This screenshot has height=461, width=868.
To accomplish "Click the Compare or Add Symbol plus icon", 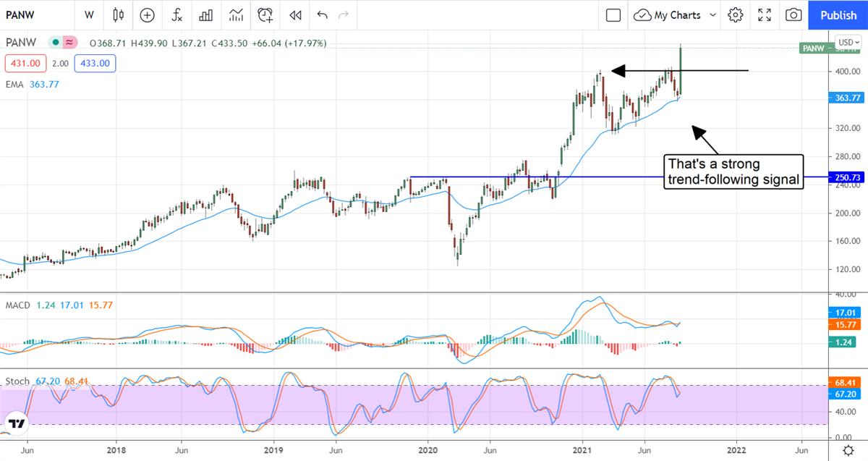I will [x=148, y=14].
